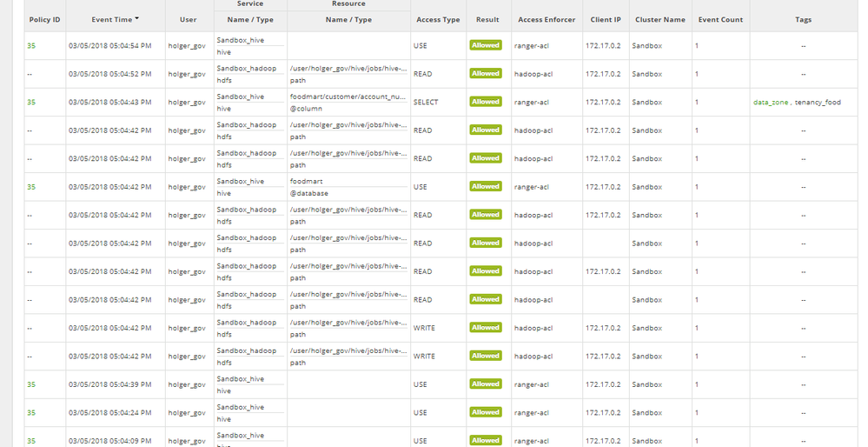Click Sandbox cluster name in 05:04:24 PM row
The width and height of the screenshot is (868, 447).
coord(647,413)
